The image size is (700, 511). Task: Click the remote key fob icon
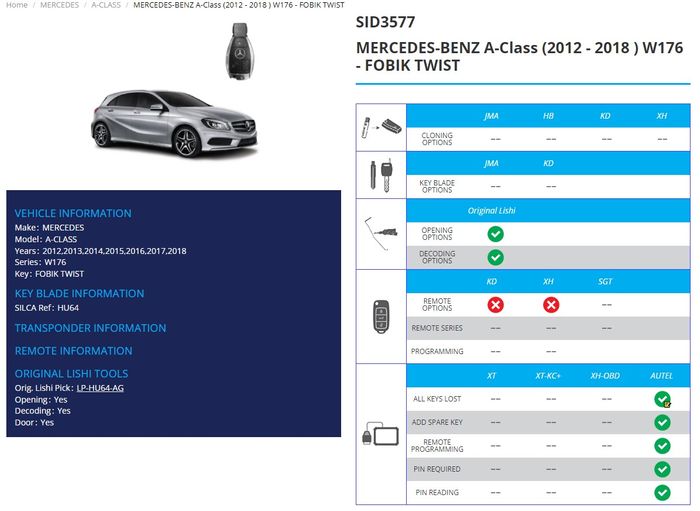[x=381, y=316]
